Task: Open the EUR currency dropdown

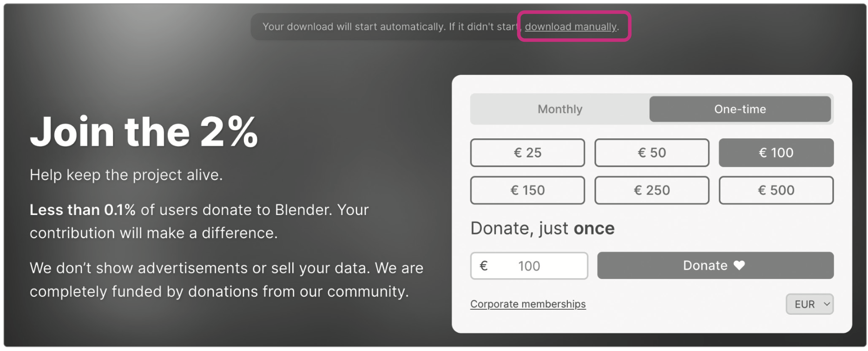Action: 809,305
